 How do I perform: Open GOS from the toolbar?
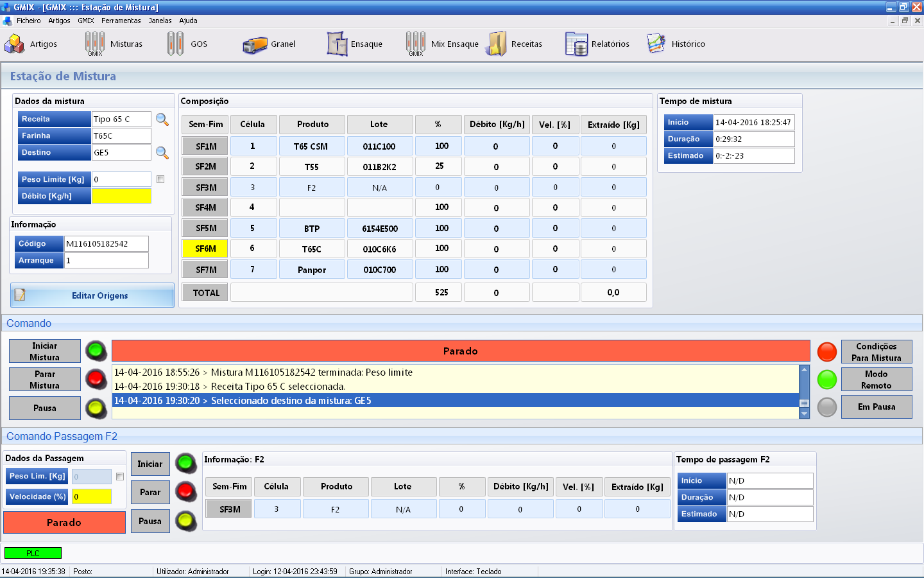189,44
